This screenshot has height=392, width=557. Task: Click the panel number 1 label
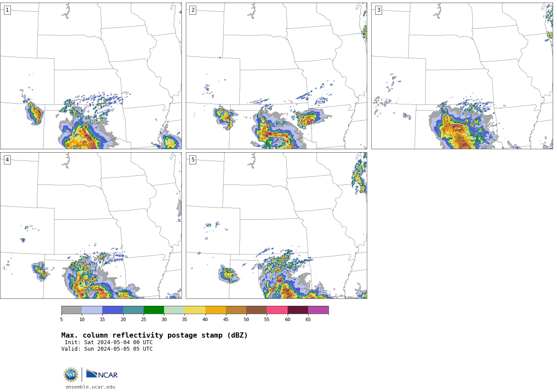click(7, 10)
